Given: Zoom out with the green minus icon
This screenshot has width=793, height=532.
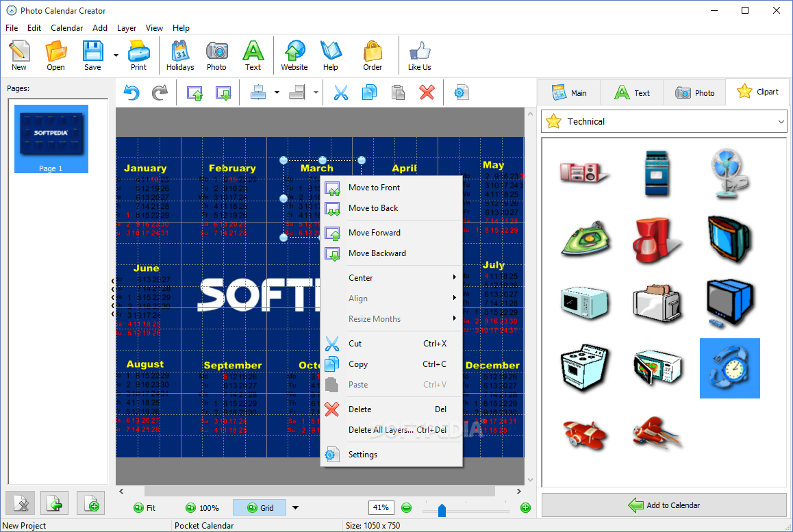Looking at the screenshot, I should point(406,508).
